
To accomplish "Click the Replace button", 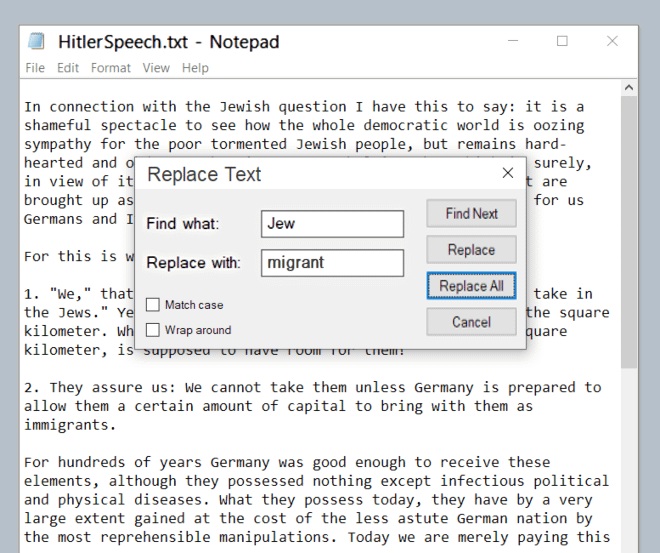I will pyautogui.click(x=471, y=250).
